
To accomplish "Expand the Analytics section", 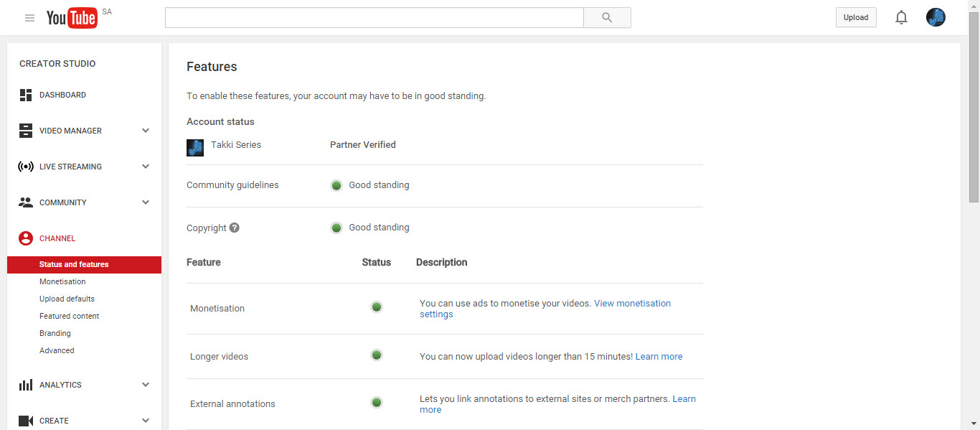I will point(146,385).
